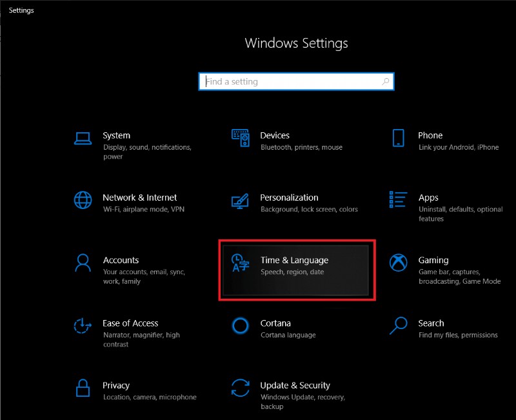Click the Personalization paintbrush icon

tap(239, 199)
